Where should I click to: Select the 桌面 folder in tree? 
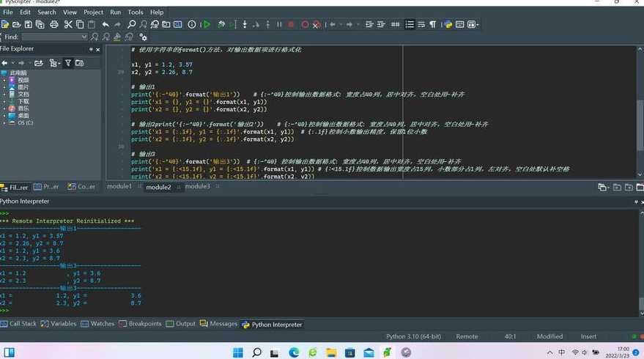tap(23, 116)
